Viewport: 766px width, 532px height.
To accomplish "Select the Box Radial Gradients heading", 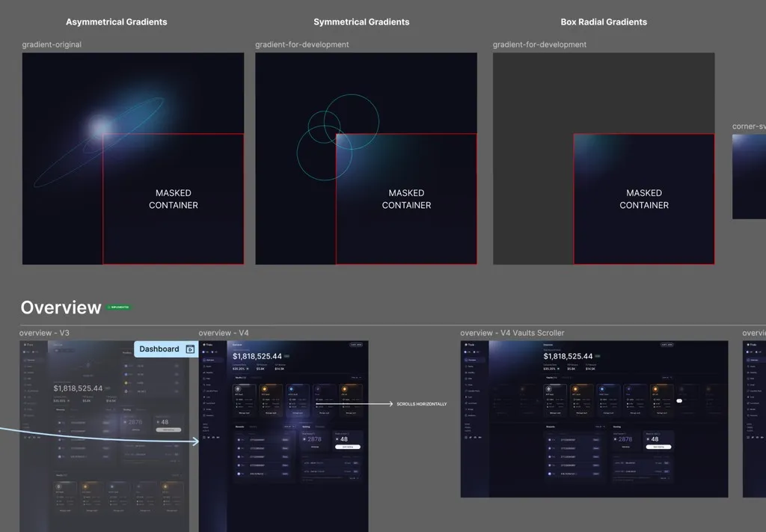I will (604, 22).
